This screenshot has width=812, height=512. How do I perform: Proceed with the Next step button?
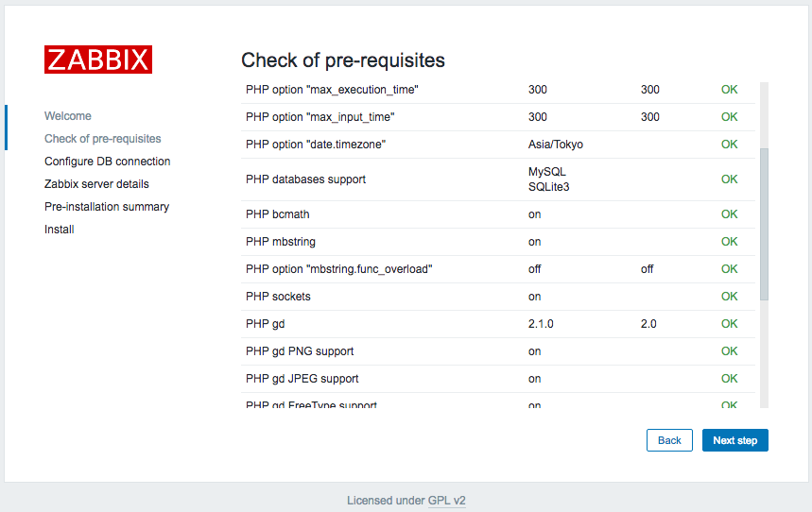point(734,440)
